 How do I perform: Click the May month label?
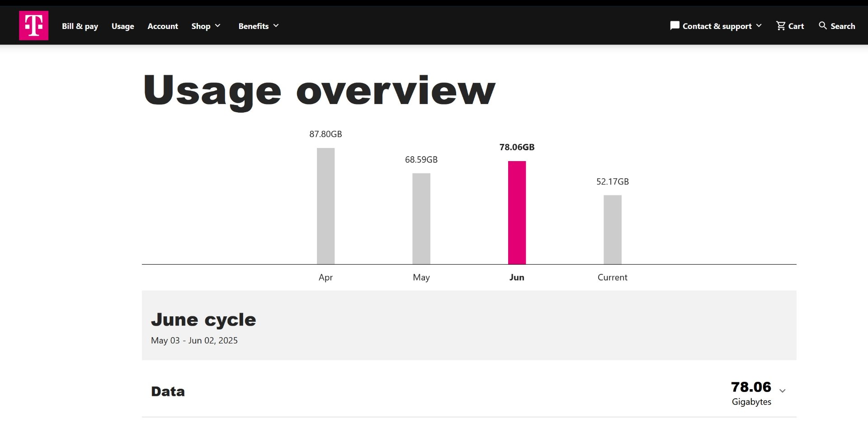[x=421, y=277]
